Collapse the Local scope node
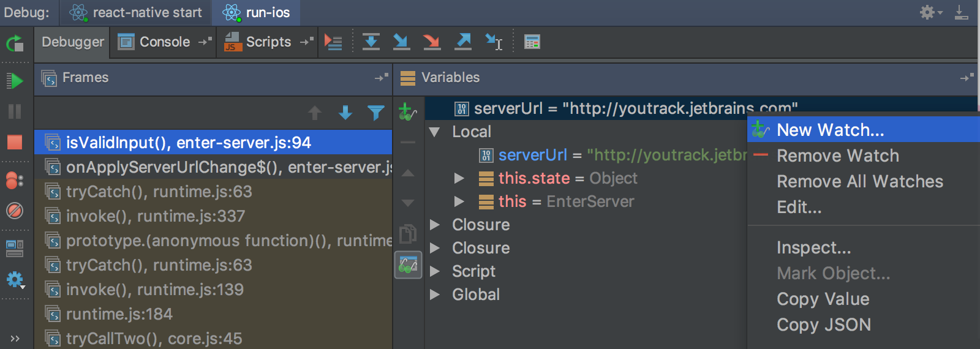The width and height of the screenshot is (980, 349). (435, 132)
